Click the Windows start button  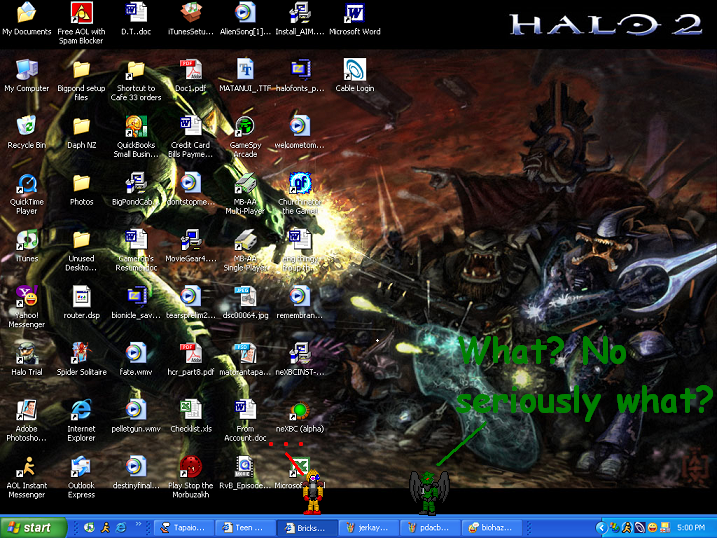(33, 527)
